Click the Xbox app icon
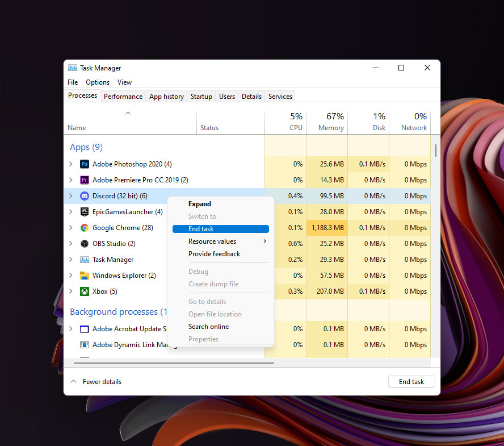 (84, 291)
